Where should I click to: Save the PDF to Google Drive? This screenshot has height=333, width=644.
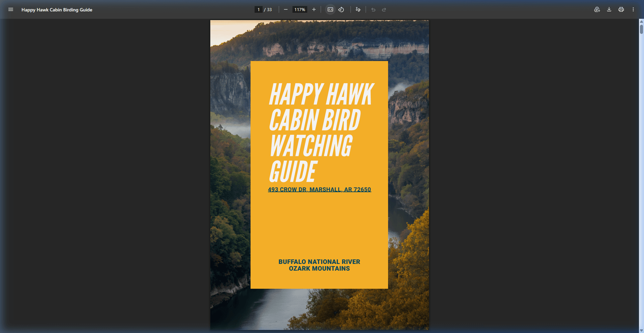pyautogui.click(x=597, y=9)
